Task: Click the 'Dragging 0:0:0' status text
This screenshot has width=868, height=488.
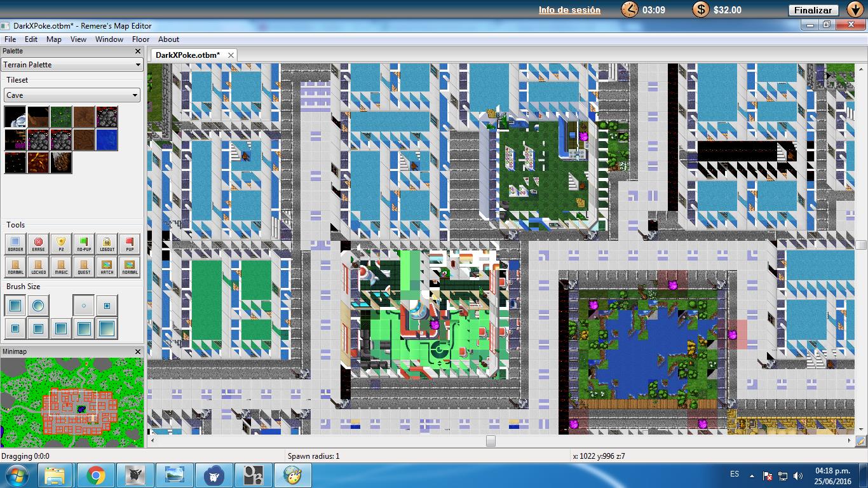Action: (x=25, y=456)
